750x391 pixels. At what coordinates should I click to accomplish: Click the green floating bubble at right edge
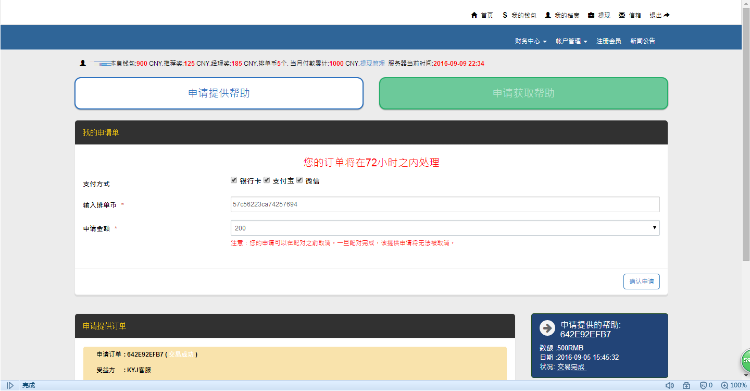[x=746, y=361]
